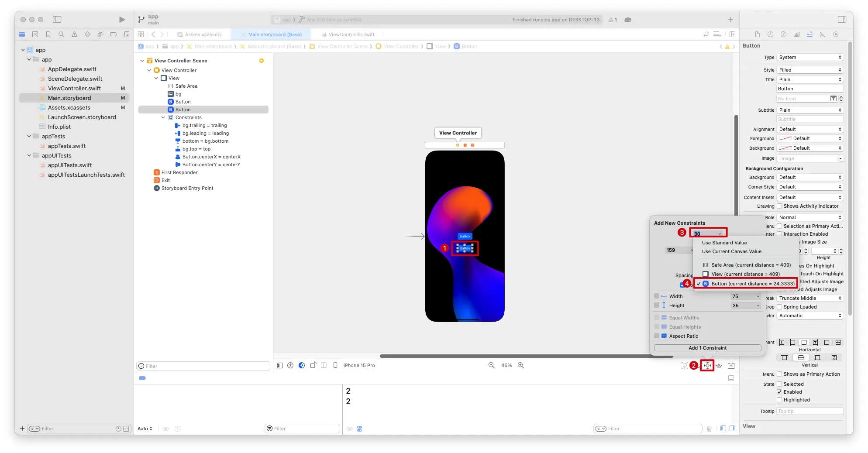Viewport: 868px width, 453px height.
Task: Click the canvas zoom in magnifier
Action: 520,365
